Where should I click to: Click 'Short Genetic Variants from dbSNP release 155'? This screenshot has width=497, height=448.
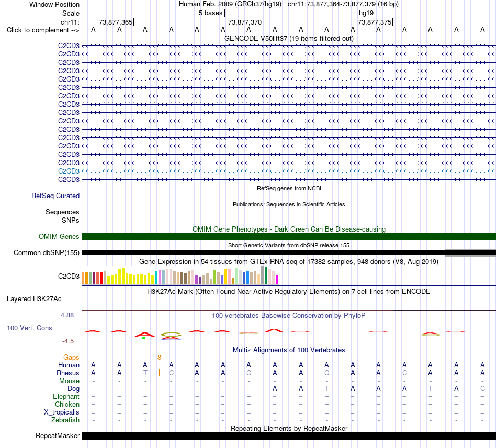point(289,245)
